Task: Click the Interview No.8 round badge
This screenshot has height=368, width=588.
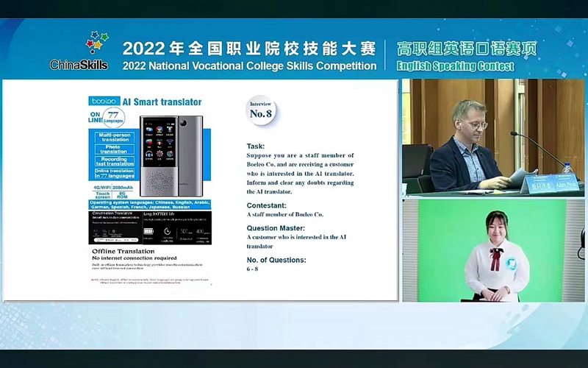Action: 261,110
